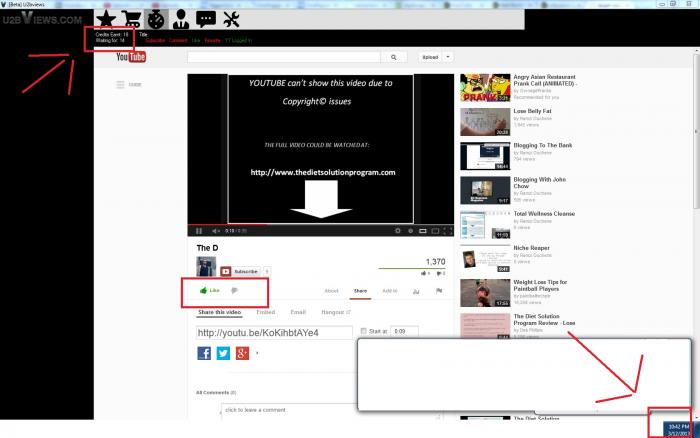Open the Lose Belly Fat video link
The height and width of the screenshot is (438, 700).
pos(532,111)
